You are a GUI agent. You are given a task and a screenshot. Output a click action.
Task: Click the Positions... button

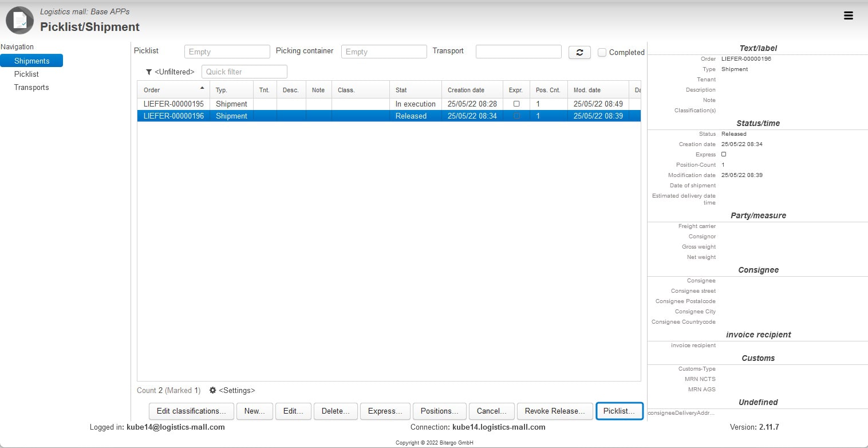pos(440,411)
